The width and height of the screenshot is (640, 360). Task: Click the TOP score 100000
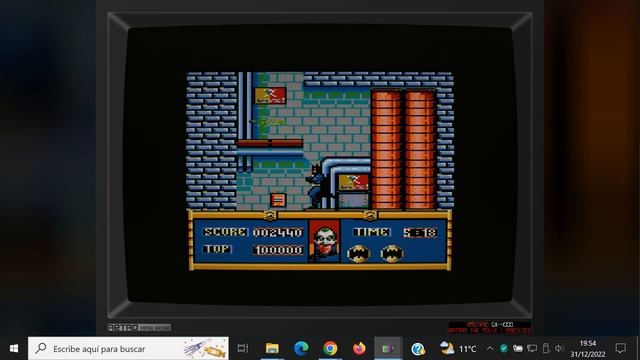click(278, 250)
